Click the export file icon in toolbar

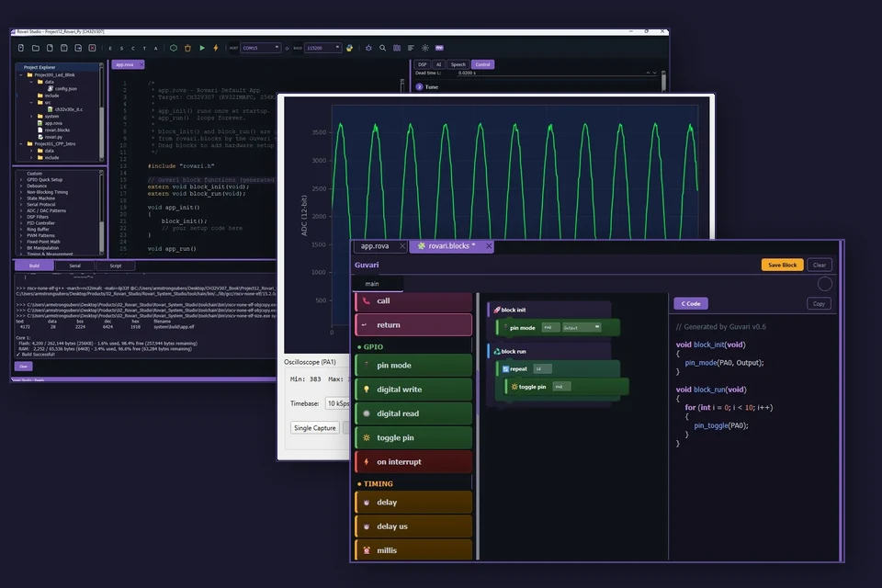click(x=78, y=49)
